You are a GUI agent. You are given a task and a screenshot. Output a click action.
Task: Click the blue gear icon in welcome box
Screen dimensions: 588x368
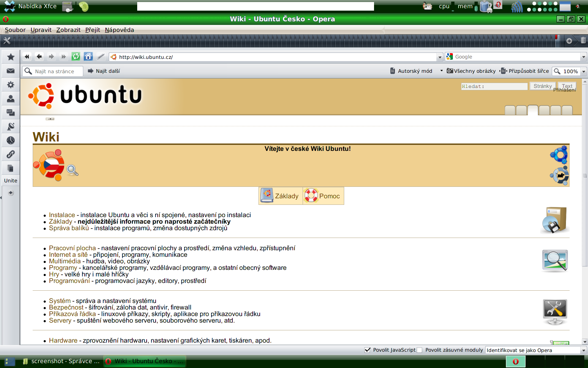[559, 155]
